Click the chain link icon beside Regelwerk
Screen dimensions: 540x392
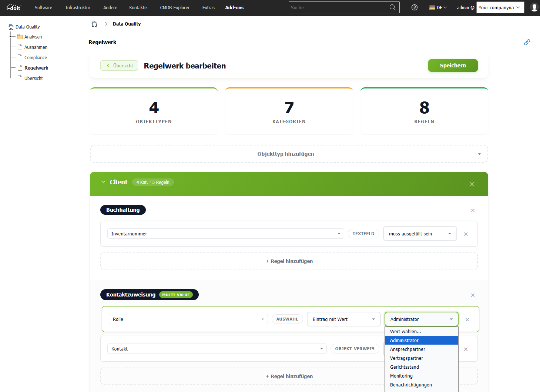click(527, 42)
